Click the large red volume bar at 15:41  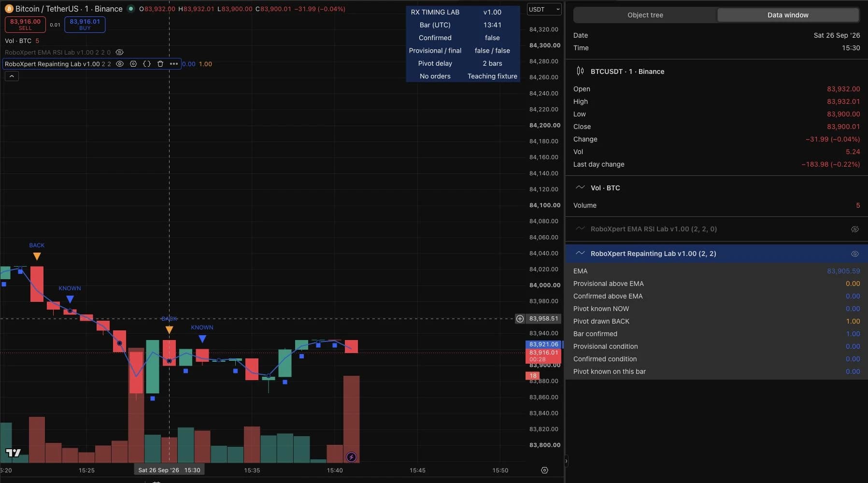351,419
